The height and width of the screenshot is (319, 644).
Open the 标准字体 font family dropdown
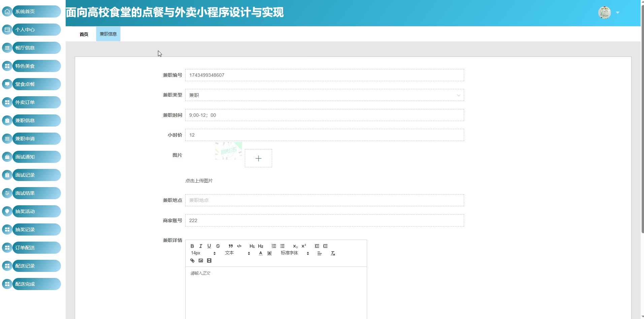[295, 253]
